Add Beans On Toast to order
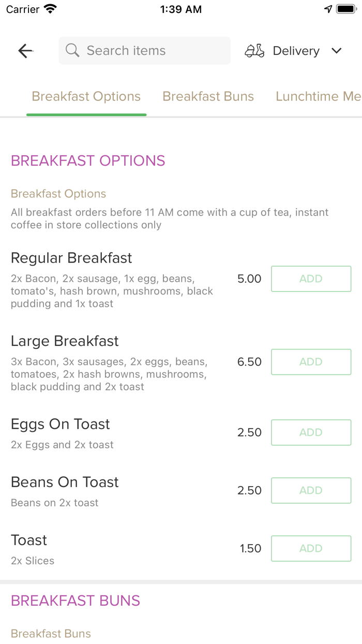 point(311,490)
